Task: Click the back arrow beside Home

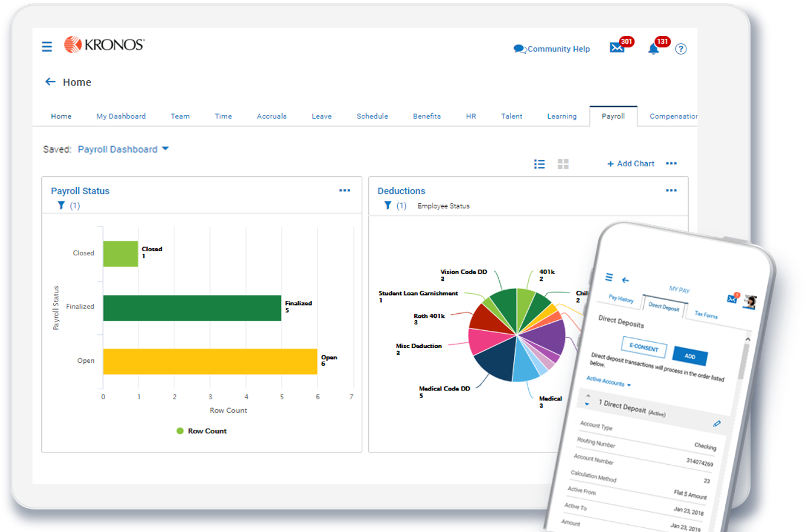Action: (50, 82)
